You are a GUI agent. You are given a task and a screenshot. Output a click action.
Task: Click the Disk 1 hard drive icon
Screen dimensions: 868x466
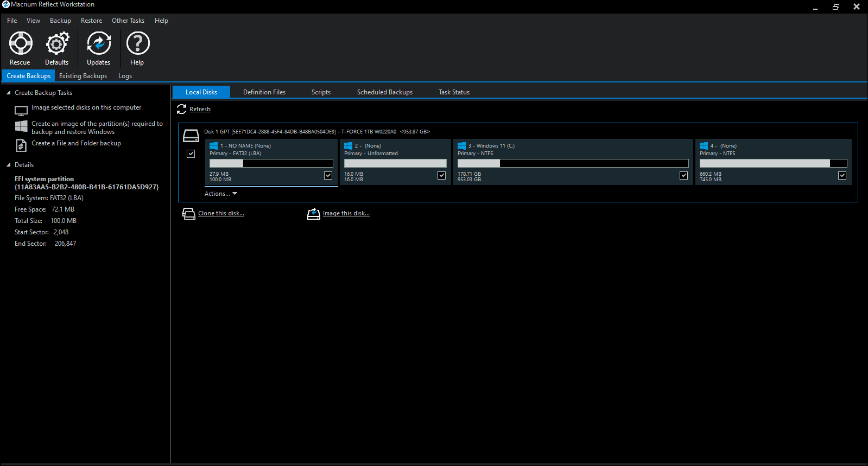pyautogui.click(x=191, y=136)
